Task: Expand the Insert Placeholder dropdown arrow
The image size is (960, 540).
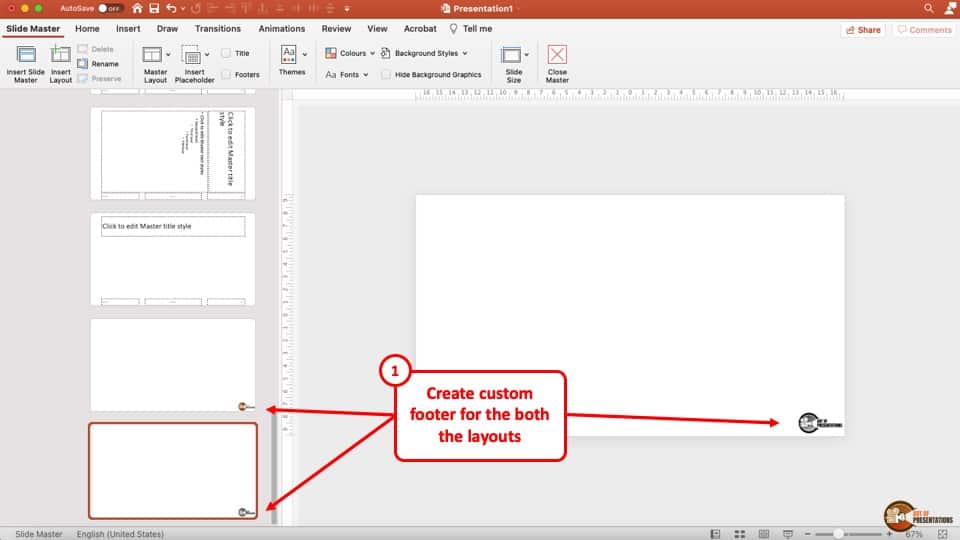Action: (x=207, y=54)
